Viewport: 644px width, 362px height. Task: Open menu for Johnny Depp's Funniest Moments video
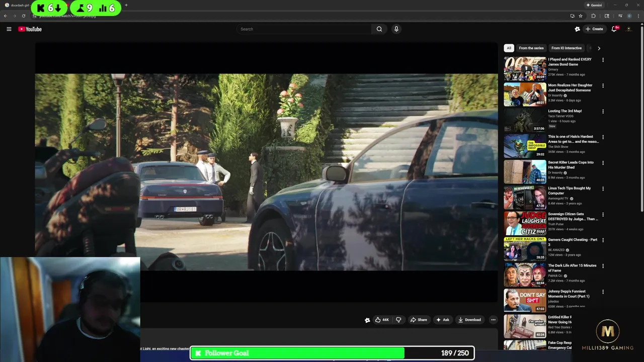[x=603, y=292]
